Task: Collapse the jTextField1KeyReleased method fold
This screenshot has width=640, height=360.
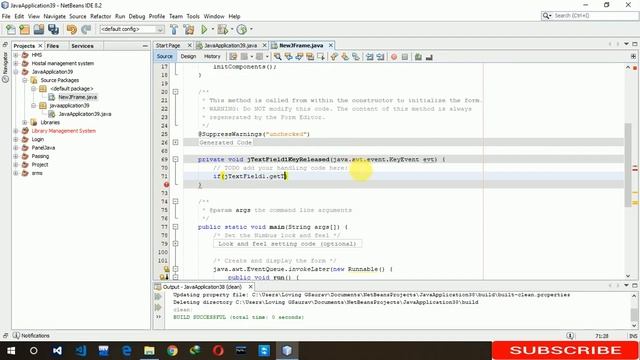Action: click(x=176, y=159)
